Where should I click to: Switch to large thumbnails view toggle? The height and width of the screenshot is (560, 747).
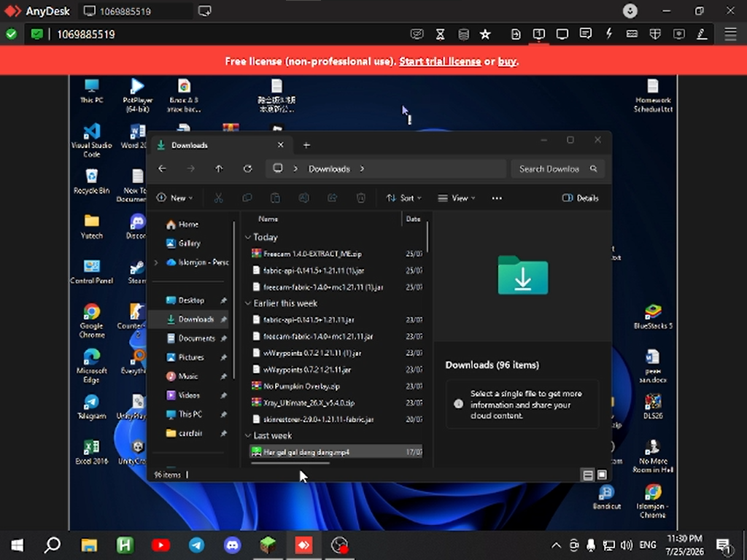click(602, 475)
